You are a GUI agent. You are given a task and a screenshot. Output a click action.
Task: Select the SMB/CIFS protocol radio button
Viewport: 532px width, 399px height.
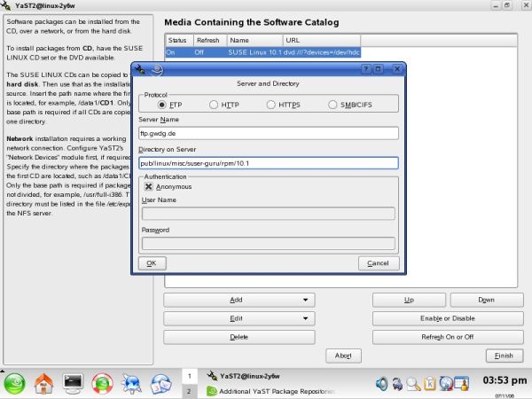[x=332, y=105]
